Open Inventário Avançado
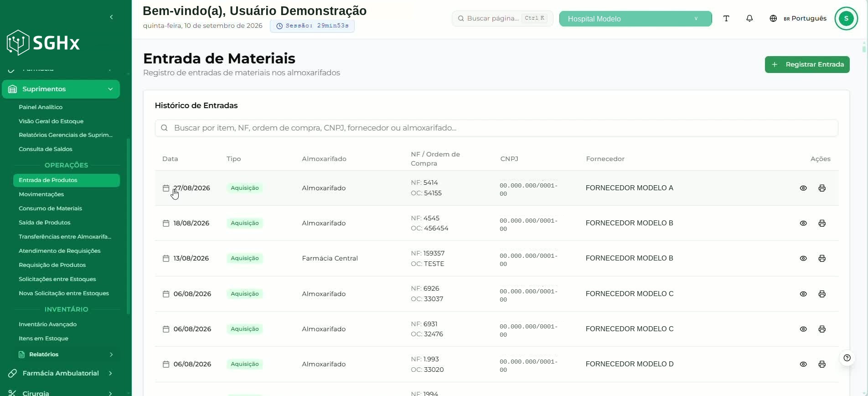This screenshot has height=396, width=868. (x=47, y=324)
